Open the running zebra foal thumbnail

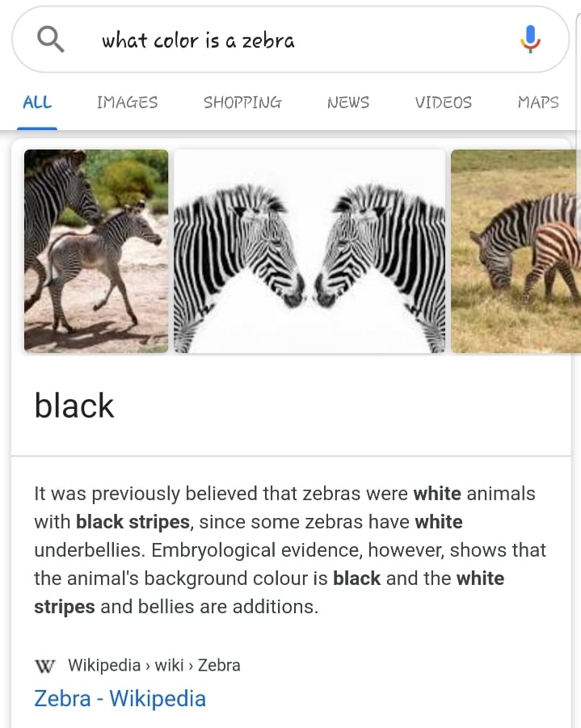(96, 251)
